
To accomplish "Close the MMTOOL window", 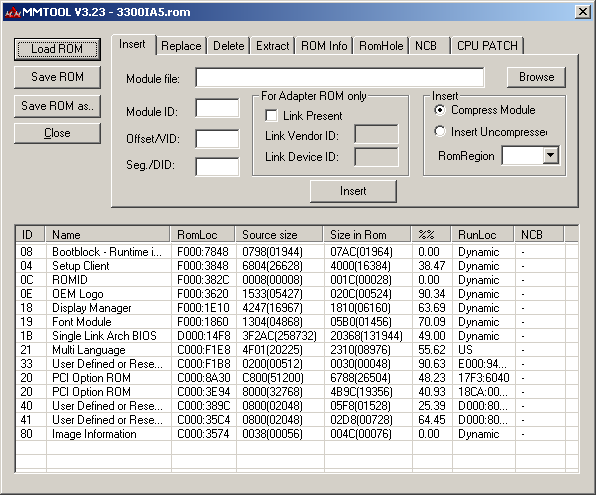I will [582, 12].
